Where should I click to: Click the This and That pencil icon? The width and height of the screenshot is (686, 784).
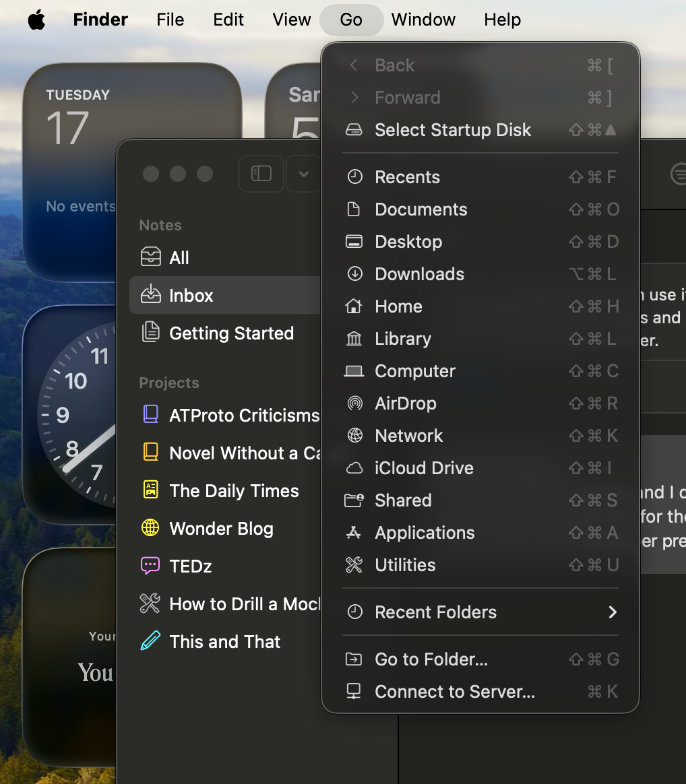[x=150, y=641]
